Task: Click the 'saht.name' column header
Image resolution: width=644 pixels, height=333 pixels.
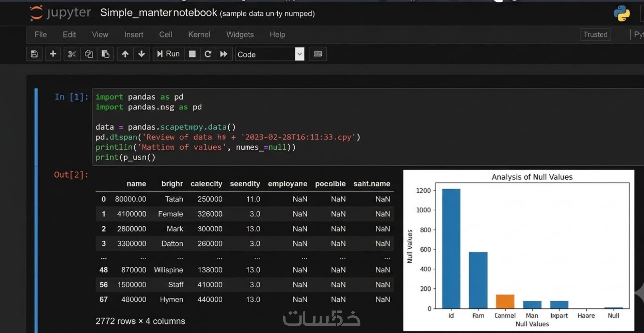Action: pos(372,184)
